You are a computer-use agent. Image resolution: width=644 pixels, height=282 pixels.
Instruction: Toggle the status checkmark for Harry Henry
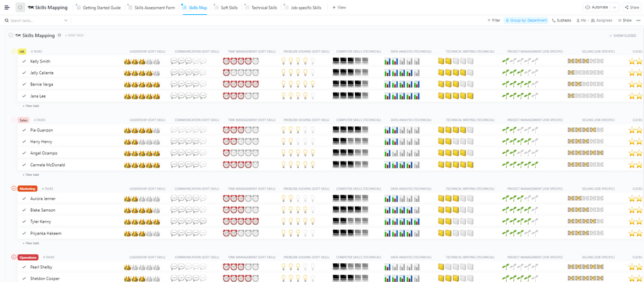point(24,142)
